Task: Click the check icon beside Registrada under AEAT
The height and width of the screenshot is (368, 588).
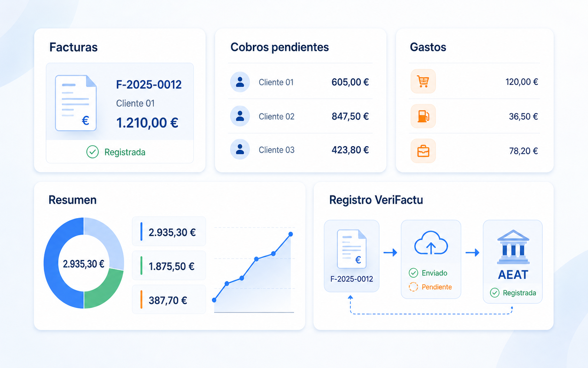Action: coord(495,293)
